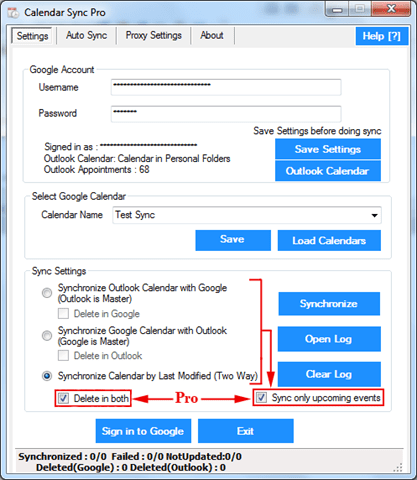The width and height of the screenshot is (417, 480).
Task: Open the About tab
Action: 212,35
